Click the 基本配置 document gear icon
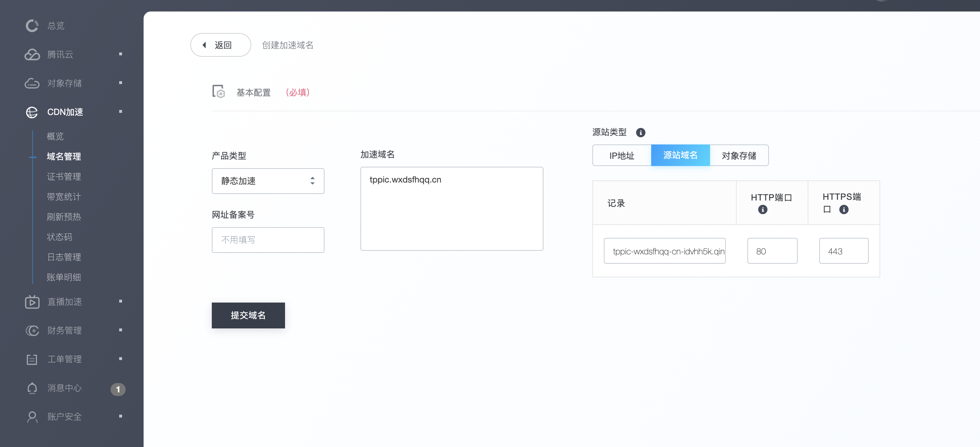Screen dimensions: 980x447 point(218,92)
